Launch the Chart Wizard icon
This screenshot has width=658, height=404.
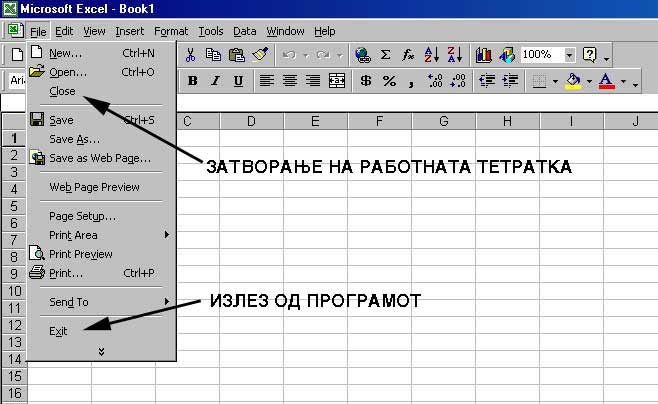[x=483, y=55]
